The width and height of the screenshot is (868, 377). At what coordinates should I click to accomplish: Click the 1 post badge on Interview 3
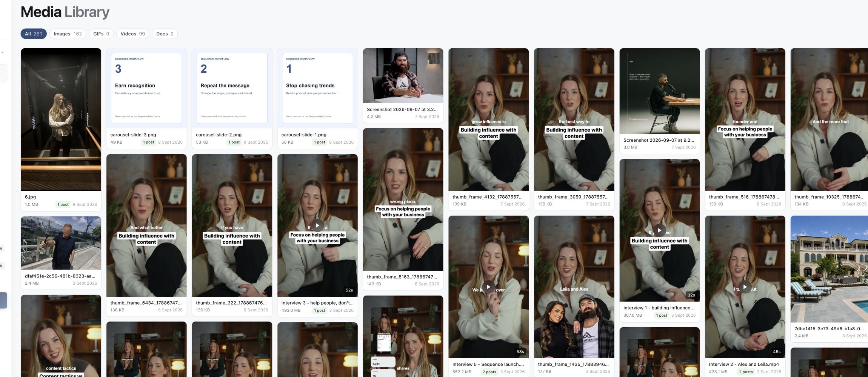(320, 311)
